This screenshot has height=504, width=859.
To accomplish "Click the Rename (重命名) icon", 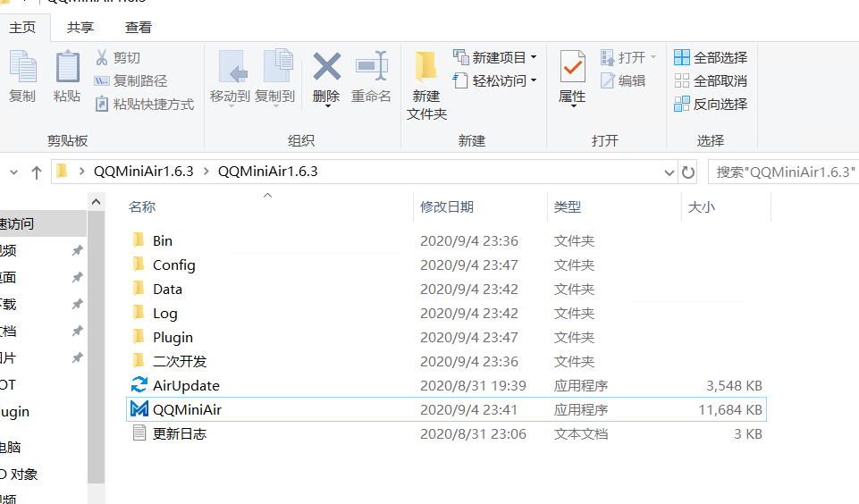I will [x=372, y=66].
